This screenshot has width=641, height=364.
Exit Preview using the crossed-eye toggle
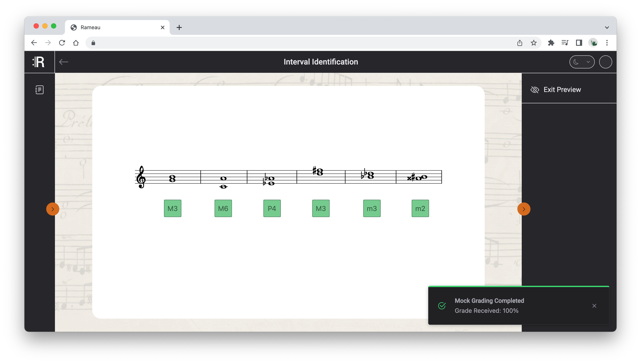point(535,90)
